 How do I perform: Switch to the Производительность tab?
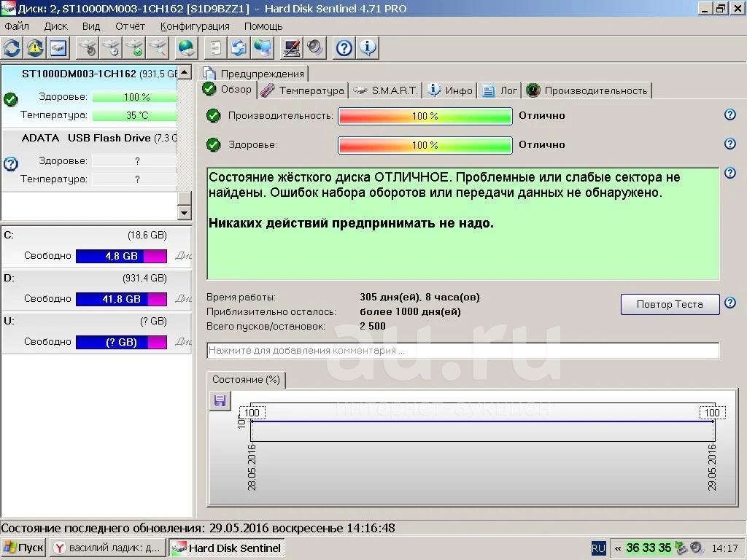(x=587, y=90)
